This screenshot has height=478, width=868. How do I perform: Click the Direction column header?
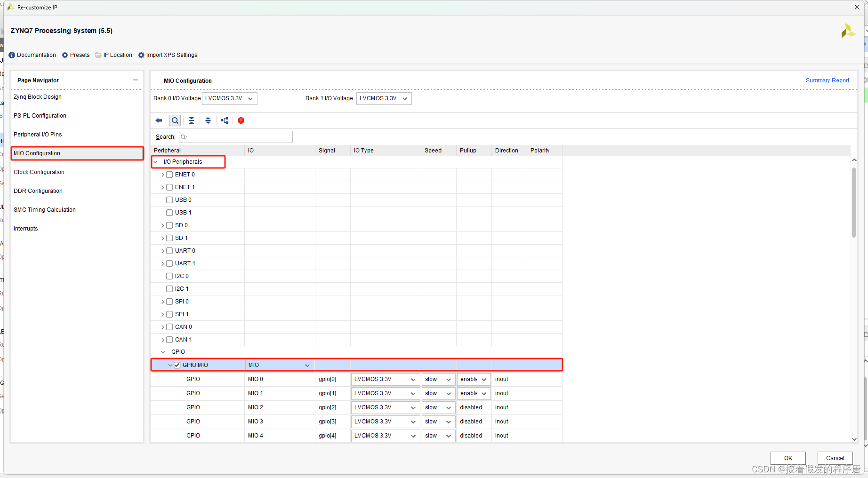click(x=509, y=151)
